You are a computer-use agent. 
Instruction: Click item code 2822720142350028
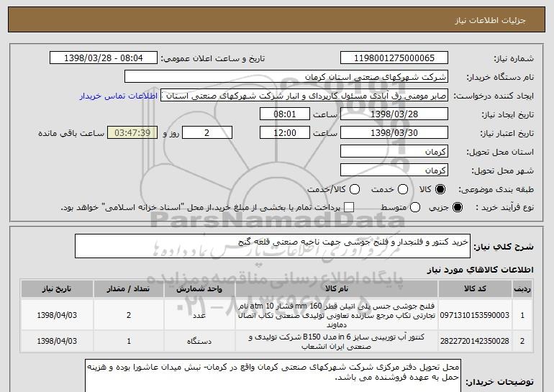pos(475,341)
